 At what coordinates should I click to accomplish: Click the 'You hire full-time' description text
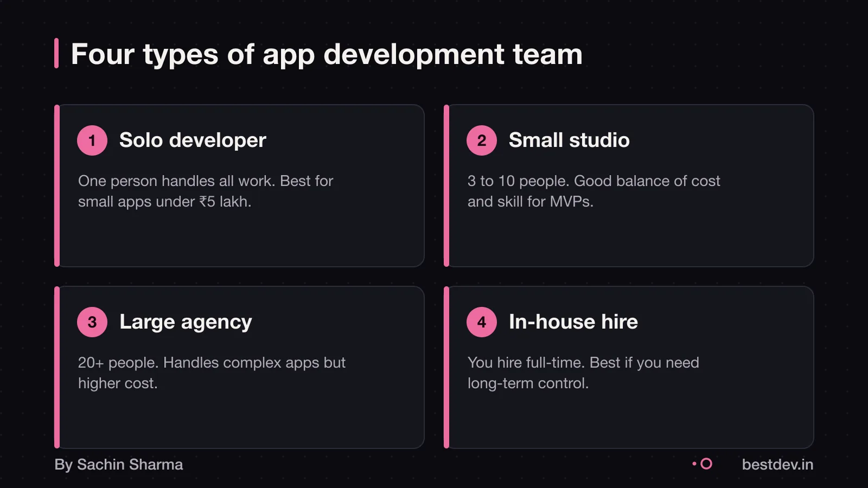click(583, 373)
